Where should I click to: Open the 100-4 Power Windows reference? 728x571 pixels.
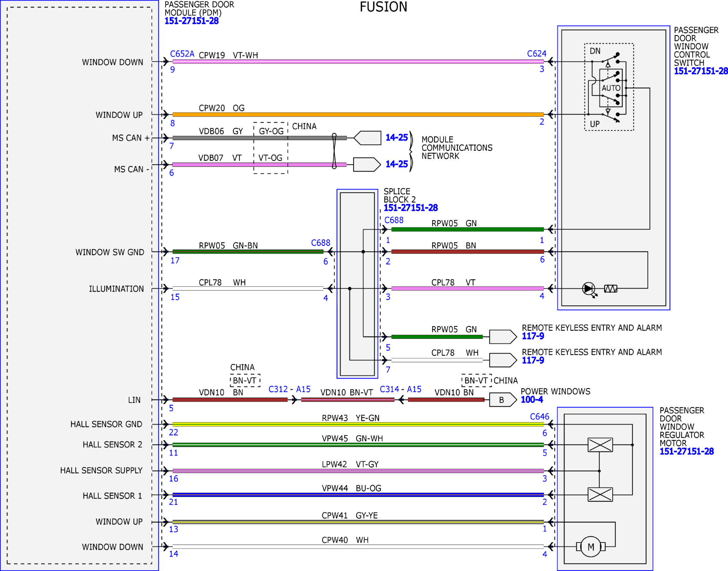click(532, 399)
